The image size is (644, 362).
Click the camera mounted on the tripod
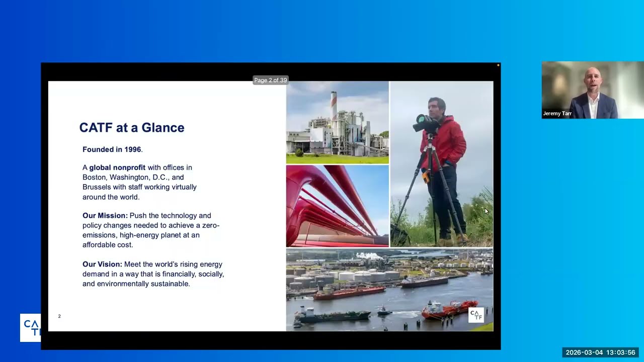(x=426, y=123)
